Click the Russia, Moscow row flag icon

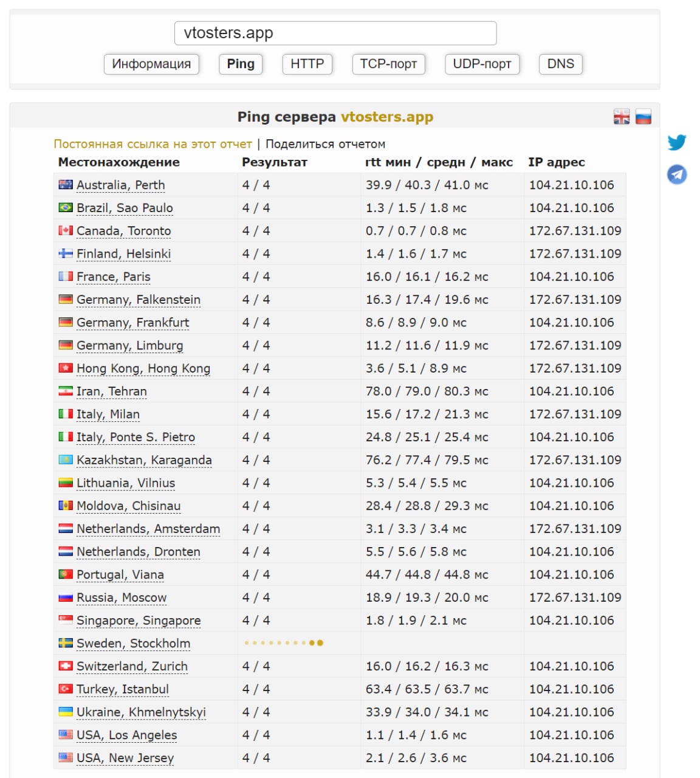(x=66, y=597)
